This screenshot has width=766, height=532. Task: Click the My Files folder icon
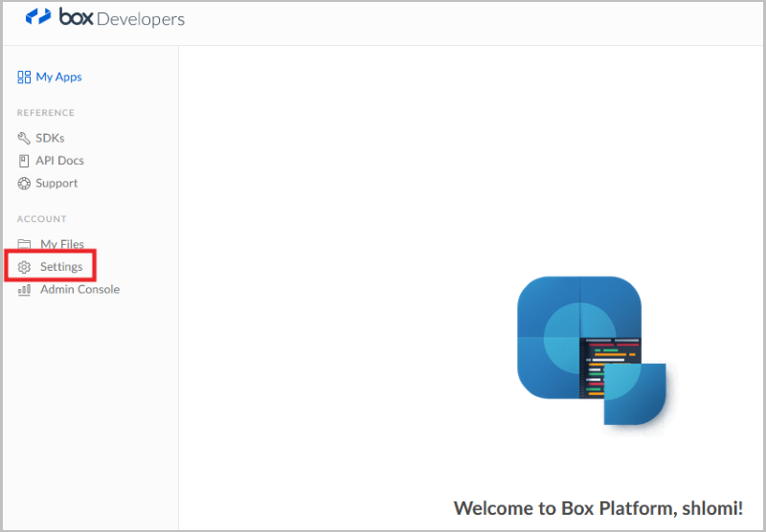pos(24,244)
